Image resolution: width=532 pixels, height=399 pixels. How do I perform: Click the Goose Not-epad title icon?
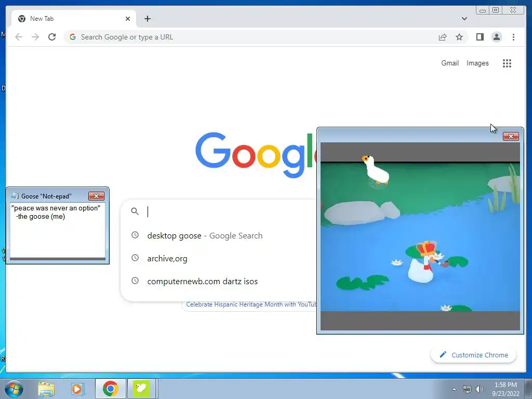[x=15, y=196]
